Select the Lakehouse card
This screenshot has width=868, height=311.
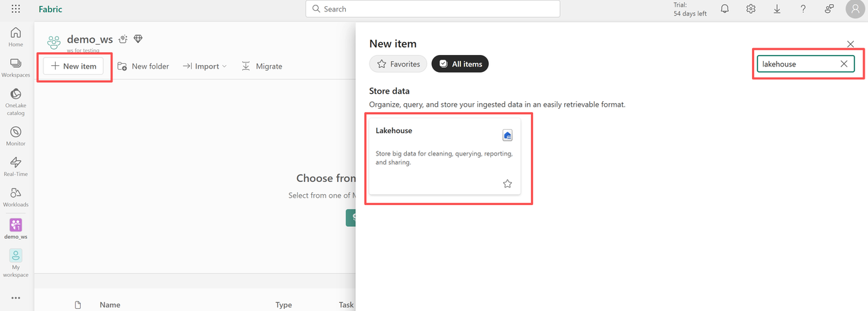[444, 156]
